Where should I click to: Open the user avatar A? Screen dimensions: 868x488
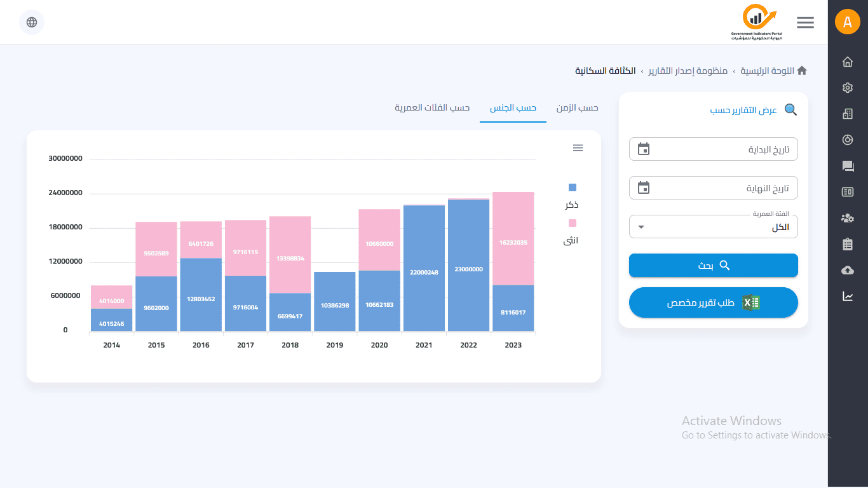[x=847, y=22]
